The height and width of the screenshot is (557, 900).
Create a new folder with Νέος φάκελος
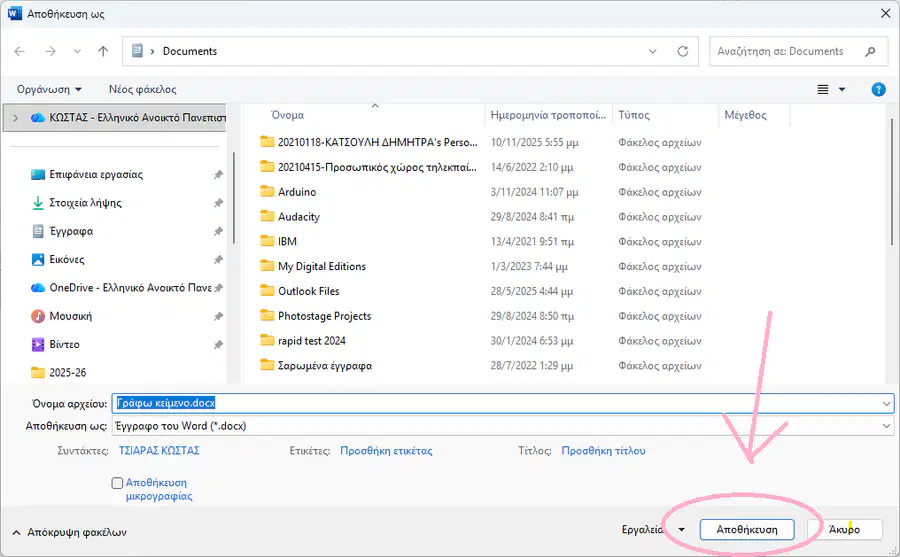142,89
